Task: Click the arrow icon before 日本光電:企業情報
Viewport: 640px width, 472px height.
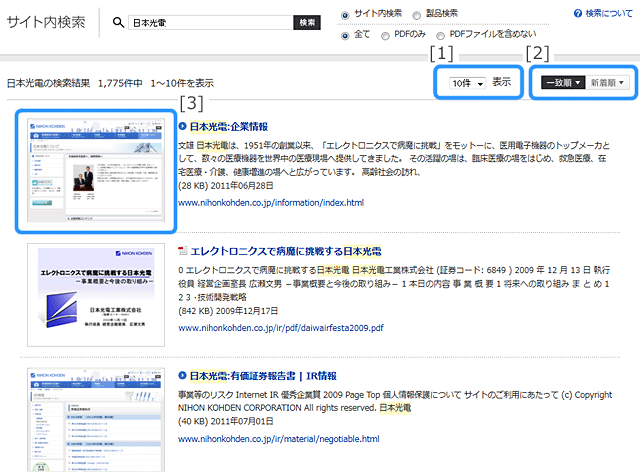Action: 182,126
